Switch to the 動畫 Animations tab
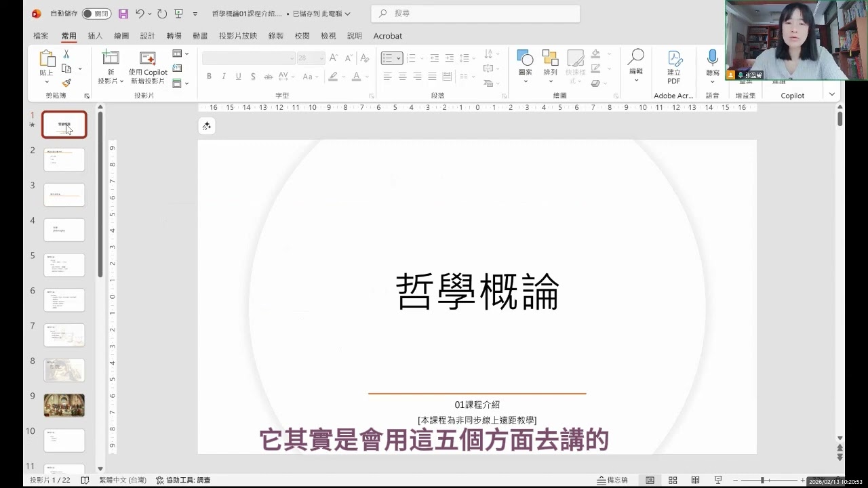The height and width of the screenshot is (488, 868). pos(200,36)
